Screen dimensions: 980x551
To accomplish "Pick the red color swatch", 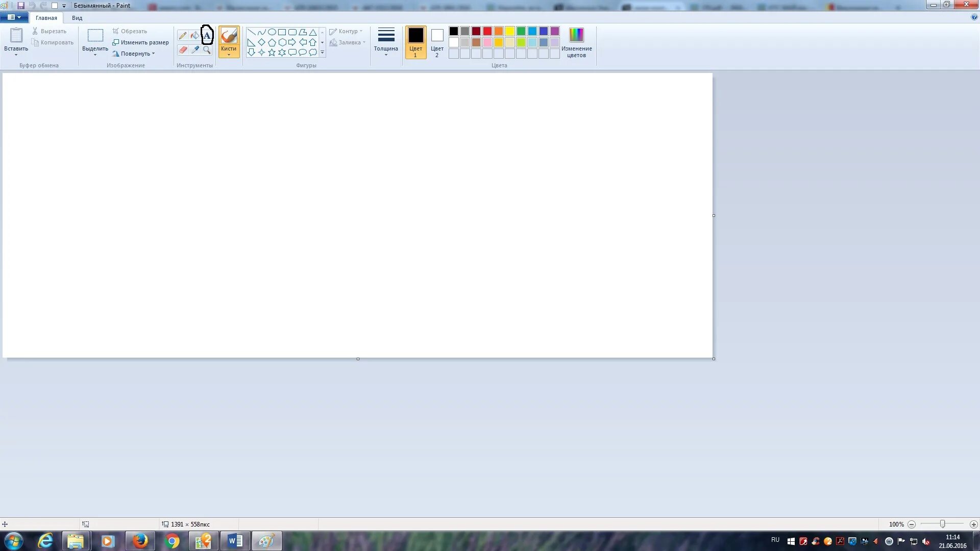I will [x=487, y=31].
